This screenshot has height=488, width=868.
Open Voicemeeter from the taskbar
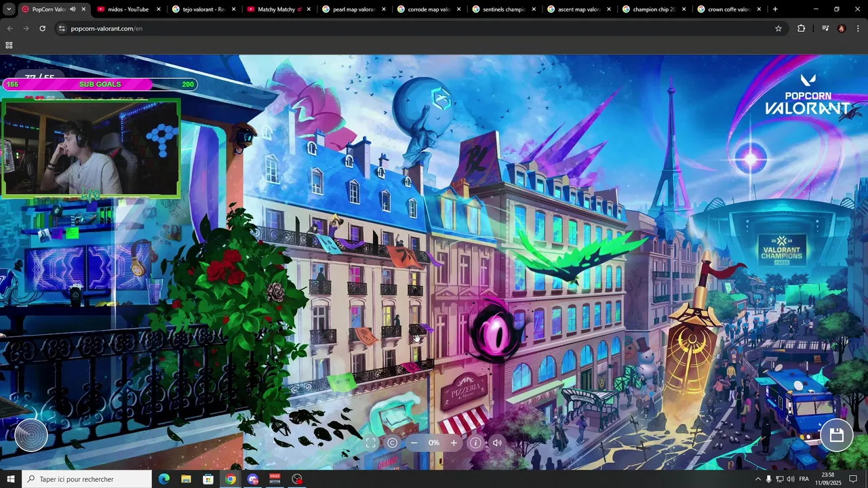tap(275, 479)
